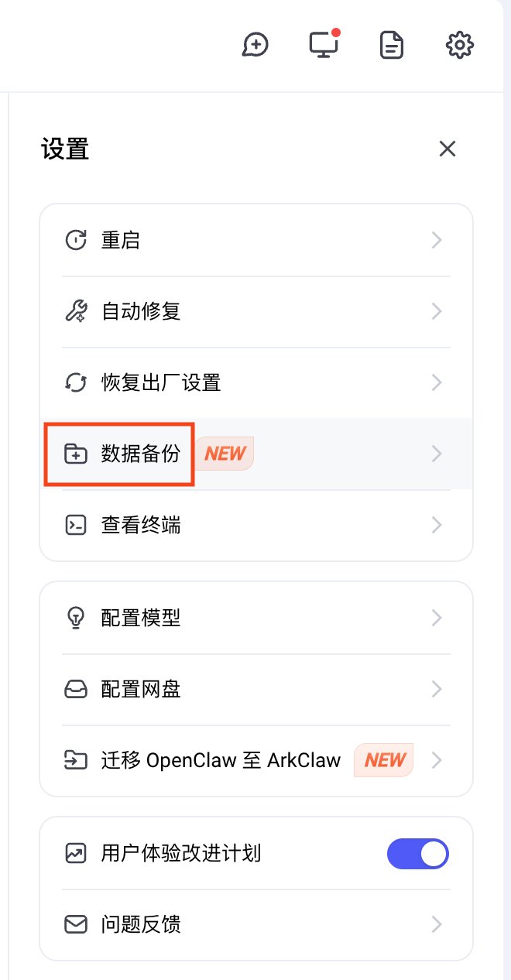Click the 迁移 OpenClaw 至 ArkClaw link
The image size is (511, 980).
(221, 760)
